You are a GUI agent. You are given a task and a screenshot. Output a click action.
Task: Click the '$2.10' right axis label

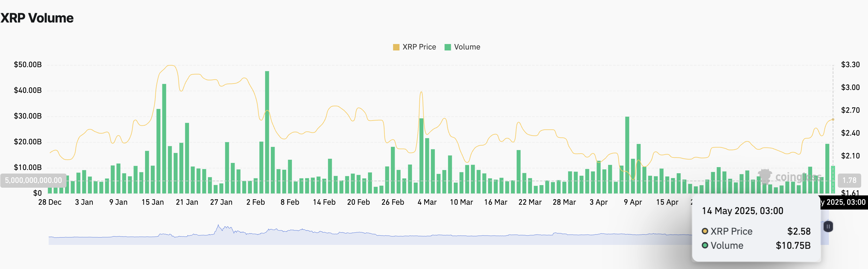point(850,156)
